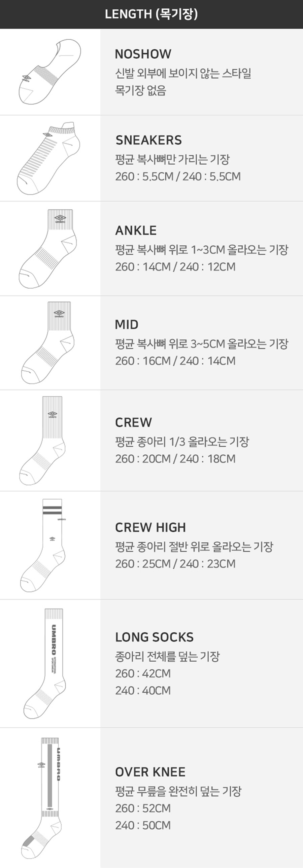303x868 pixels.
Task: Select the MID heading
Action: (127, 325)
